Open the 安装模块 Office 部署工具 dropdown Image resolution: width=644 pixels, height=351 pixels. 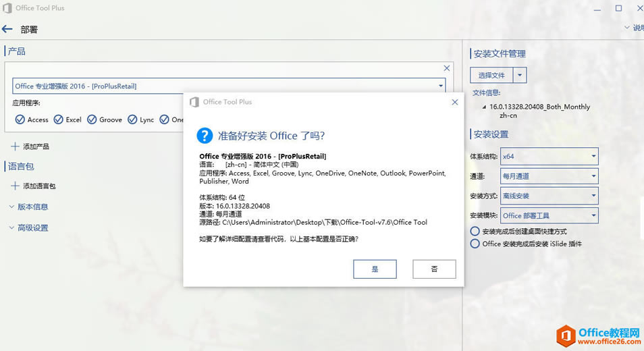[x=549, y=215]
